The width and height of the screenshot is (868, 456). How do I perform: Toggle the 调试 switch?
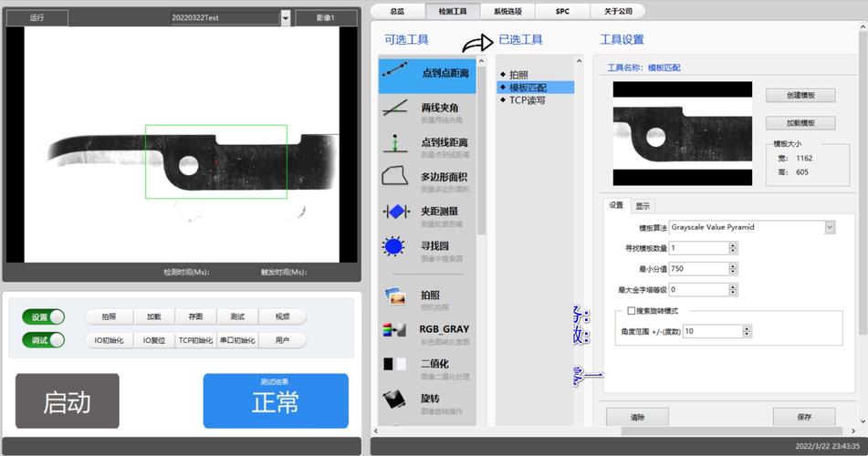(x=43, y=340)
